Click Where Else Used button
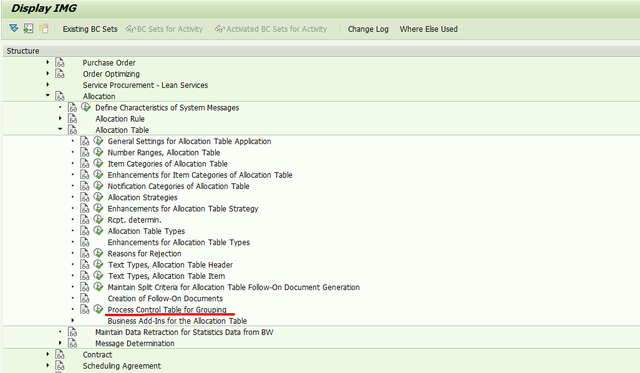Screen dimensions: 640x373 point(429,29)
